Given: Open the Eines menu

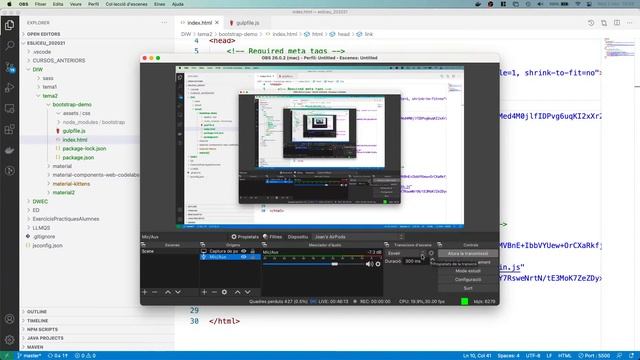Looking at the screenshot, I should pos(160,4).
